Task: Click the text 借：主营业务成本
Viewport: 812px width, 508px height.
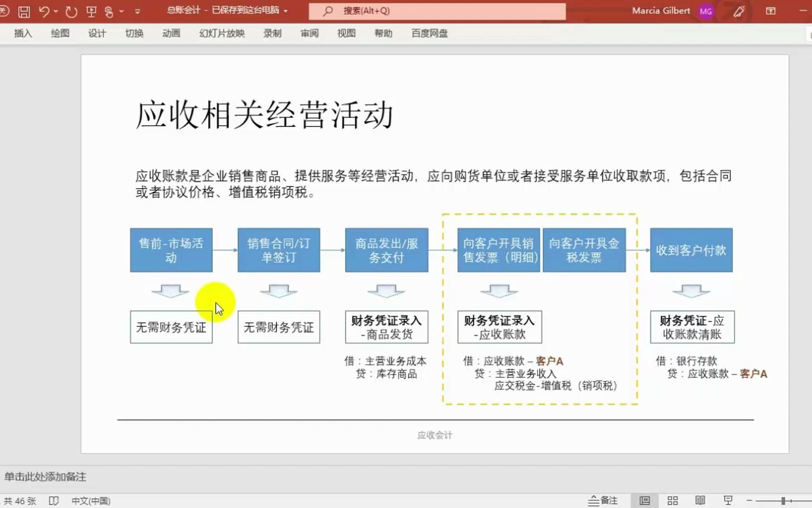Action: coord(385,361)
